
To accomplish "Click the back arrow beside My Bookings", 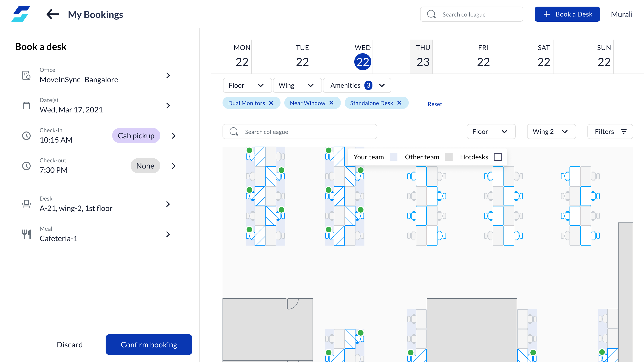I will (x=53, y=14).
